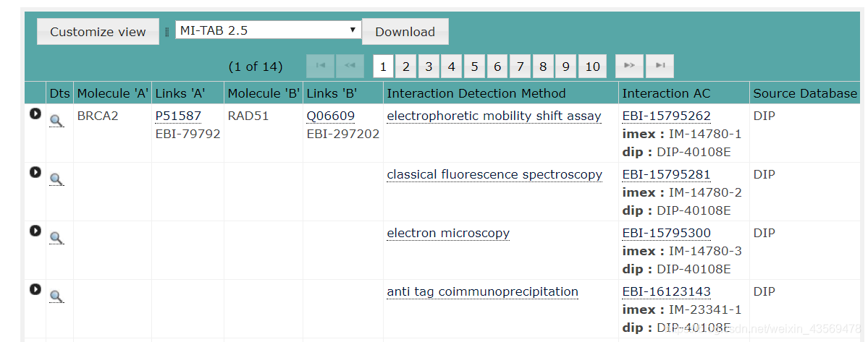
Task: Go to the previous results page icon
Action: pos(350,66)
